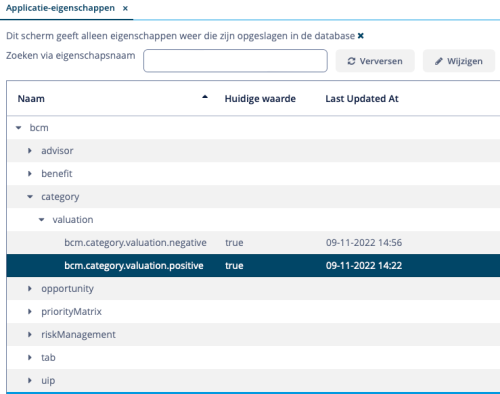Click the bcm root label
500x394 pixels.
(39, 128)
